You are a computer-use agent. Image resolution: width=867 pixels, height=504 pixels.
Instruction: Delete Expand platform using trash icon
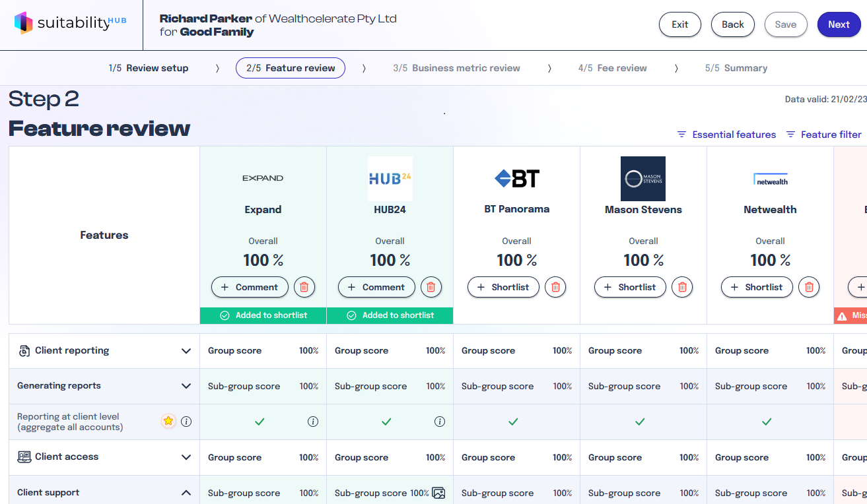[304, 287]
